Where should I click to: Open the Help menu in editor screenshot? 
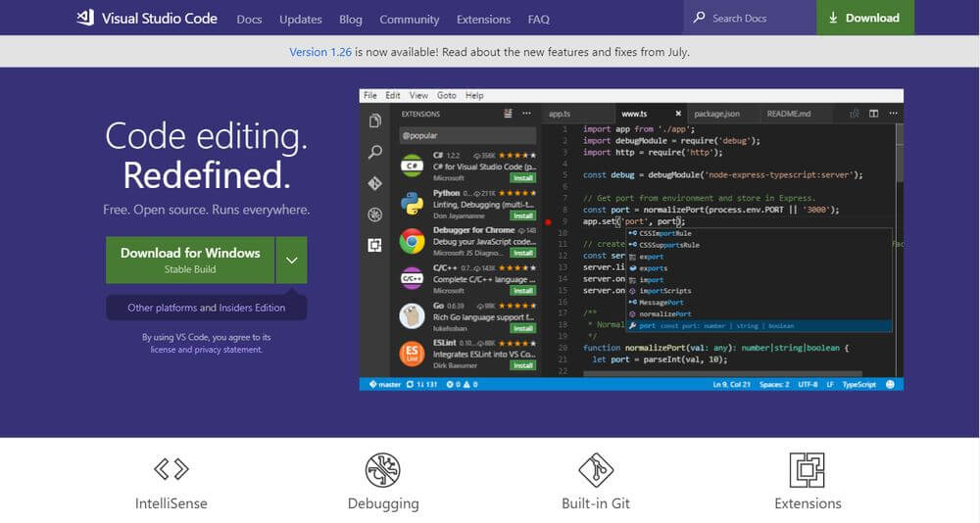click(x=474, y=96)
